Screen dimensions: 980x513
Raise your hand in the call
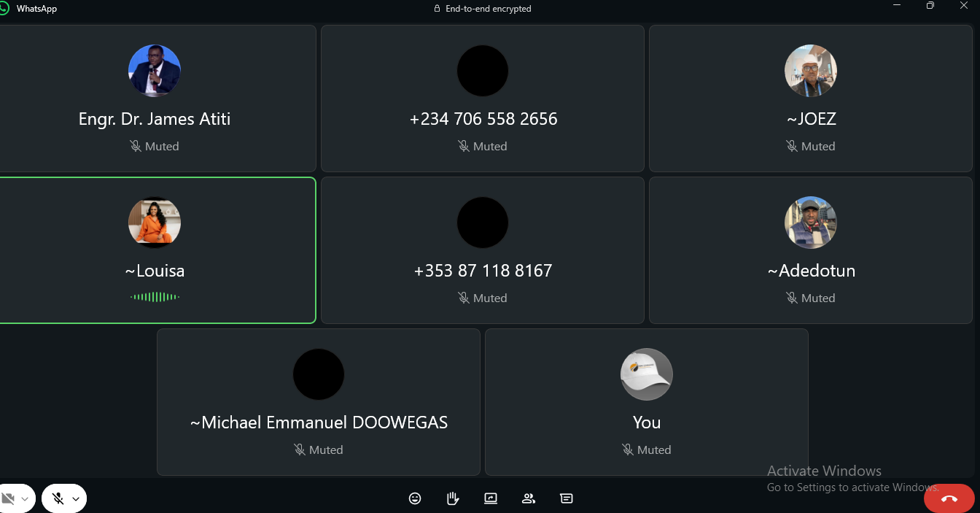tap(453, 498)
